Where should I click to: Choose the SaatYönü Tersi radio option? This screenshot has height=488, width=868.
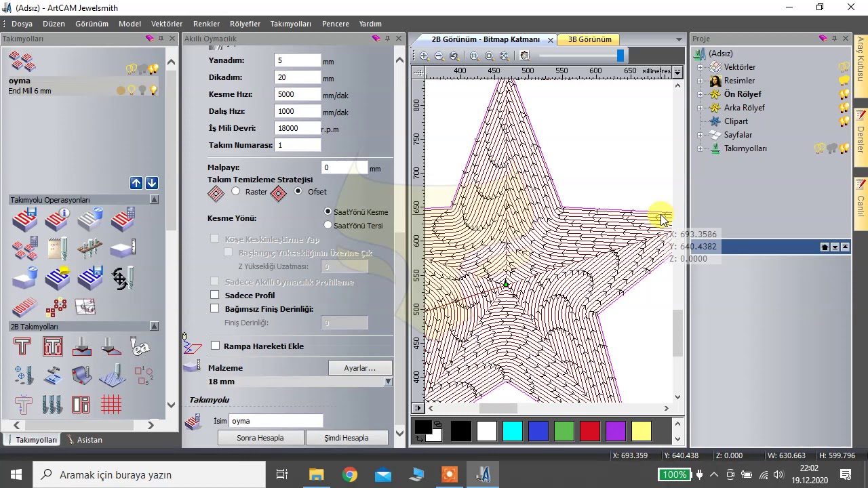328,226
